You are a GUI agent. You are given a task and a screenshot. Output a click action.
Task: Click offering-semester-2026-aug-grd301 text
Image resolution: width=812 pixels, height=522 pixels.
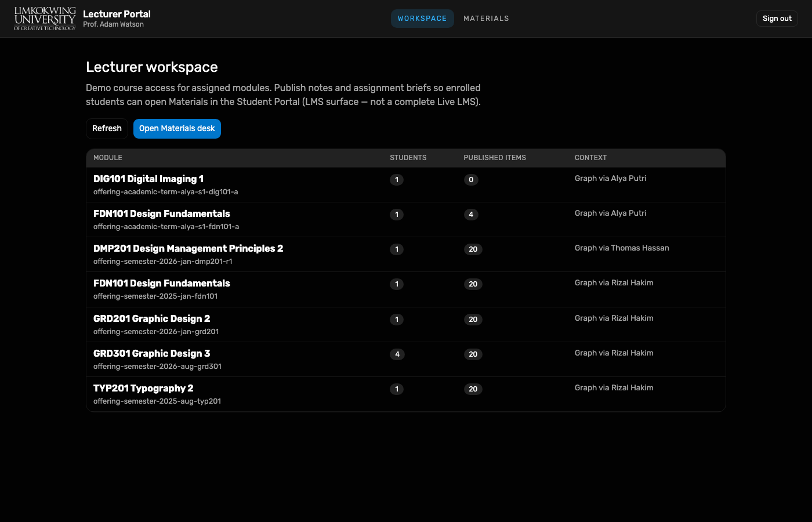coord(157,367)
